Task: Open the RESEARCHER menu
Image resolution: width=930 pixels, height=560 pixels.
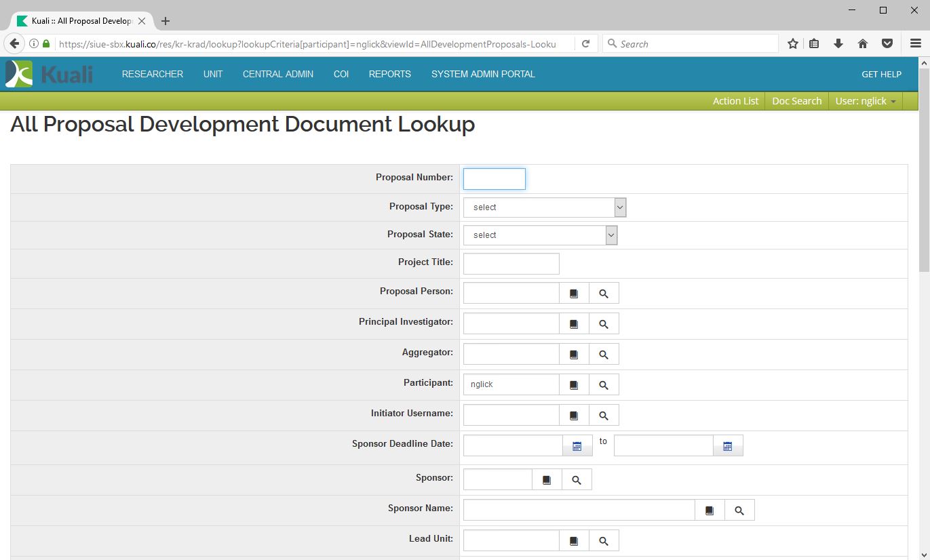Action: pos(153,74)
